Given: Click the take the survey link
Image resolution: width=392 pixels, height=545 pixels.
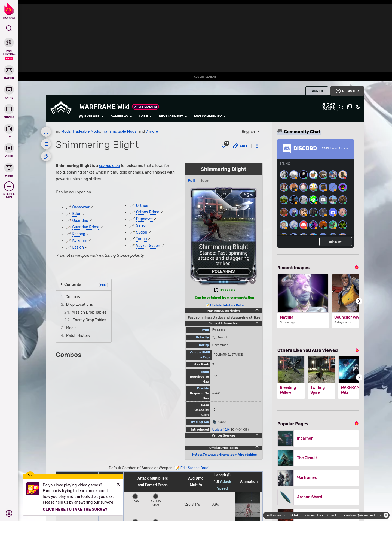Looking at the screenshot, I should coord(75,509).
